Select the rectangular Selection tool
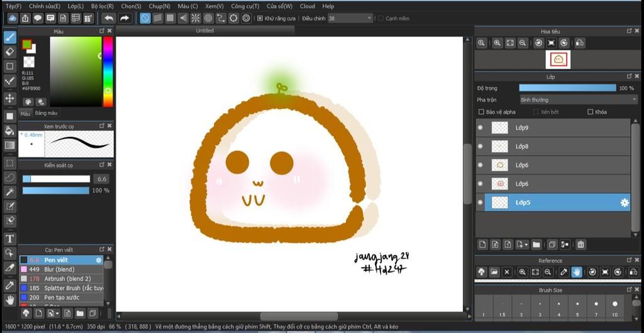The image size is (644, 333). tap(10, 163)
